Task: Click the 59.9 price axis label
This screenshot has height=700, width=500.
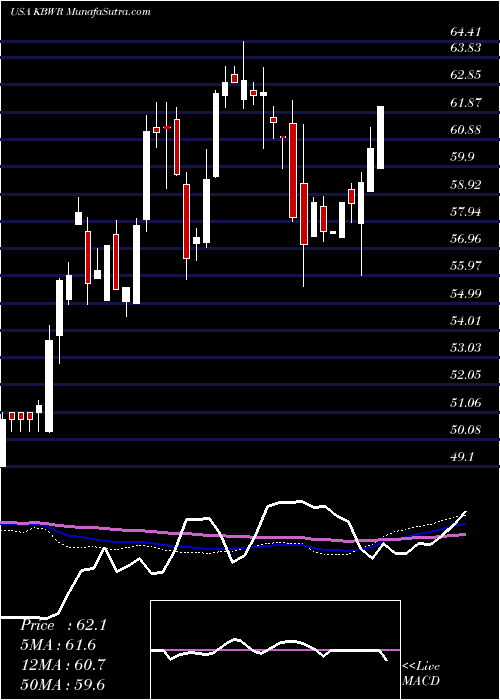Action: [462, 157]
